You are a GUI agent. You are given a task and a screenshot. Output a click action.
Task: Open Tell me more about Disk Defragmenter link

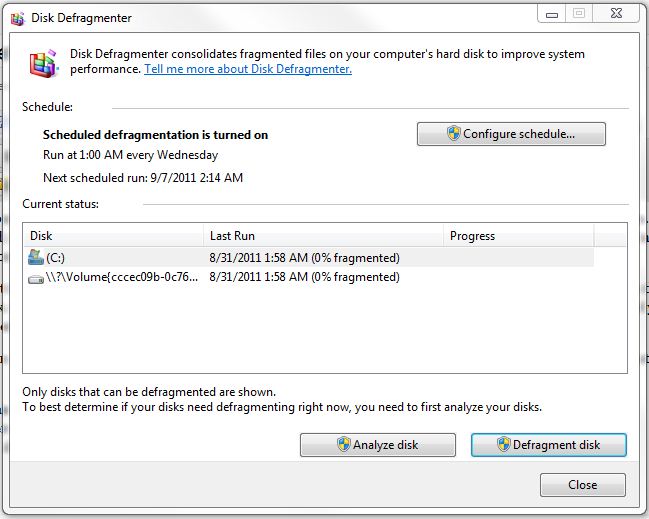pos(248,69)
